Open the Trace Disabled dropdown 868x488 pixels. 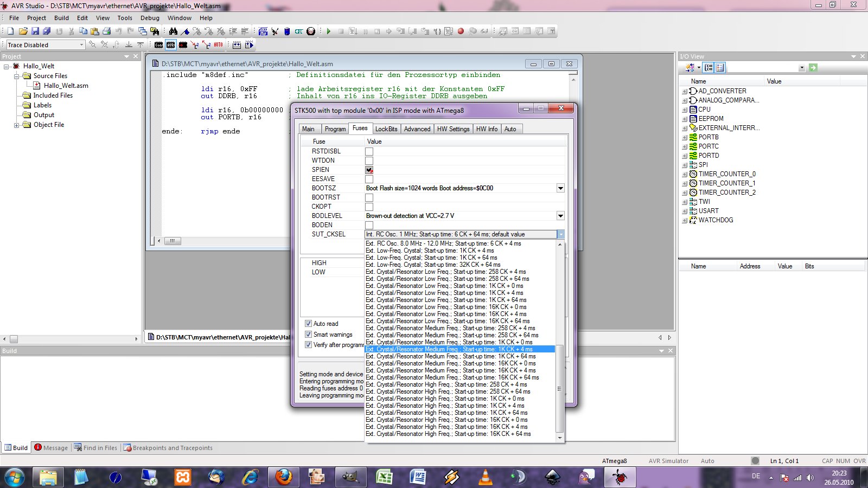click(x=82, y=45)
